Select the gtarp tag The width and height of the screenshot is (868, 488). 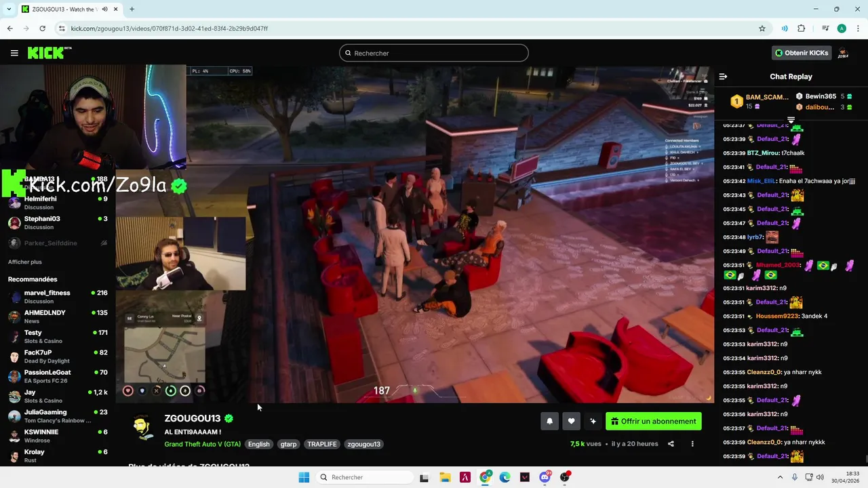click(x=288, y=444)
